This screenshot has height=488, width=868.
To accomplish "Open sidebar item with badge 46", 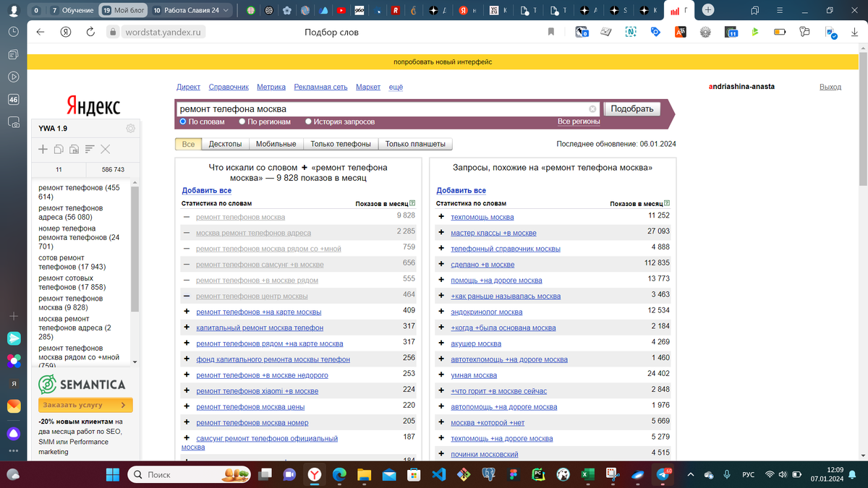I will (13, 100).
